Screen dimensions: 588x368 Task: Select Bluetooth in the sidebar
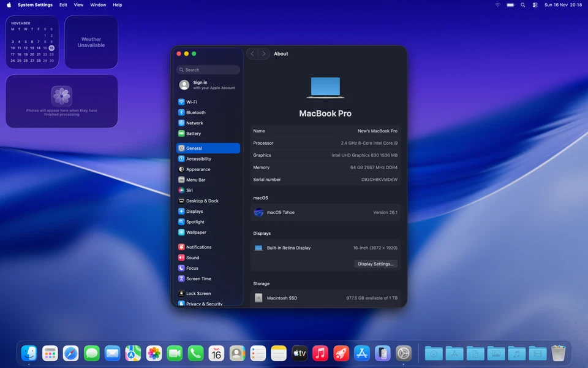pos(195,113)
